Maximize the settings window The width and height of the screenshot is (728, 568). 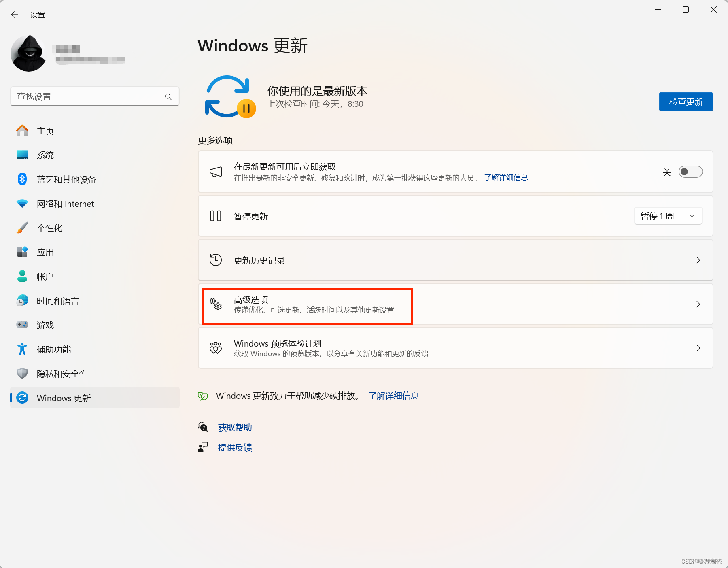click(x=686, y=10)
